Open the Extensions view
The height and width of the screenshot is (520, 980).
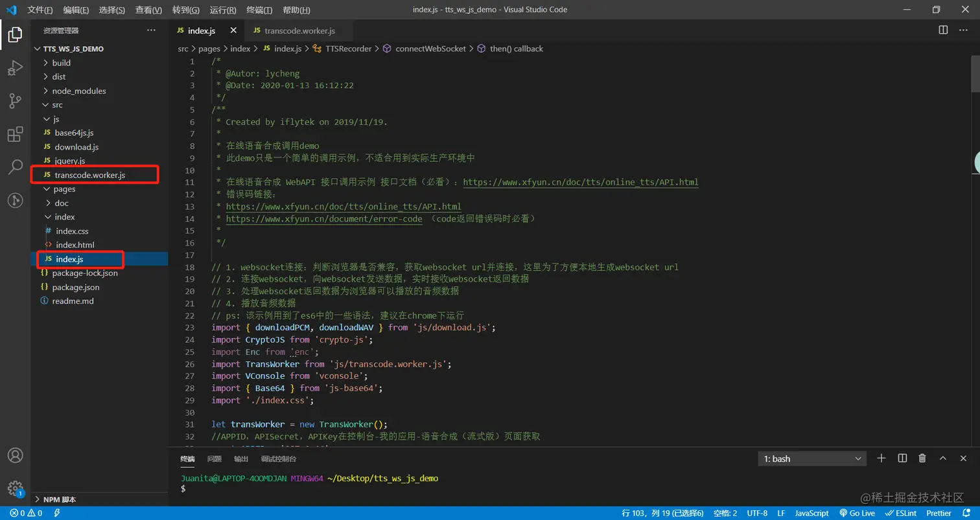tap(15, 134)
